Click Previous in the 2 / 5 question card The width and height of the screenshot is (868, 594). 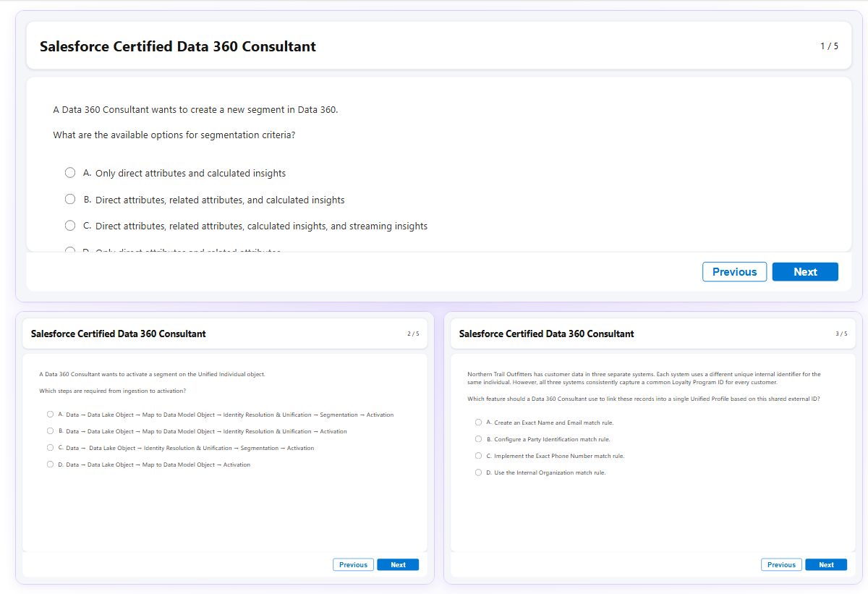click(353, 564)
